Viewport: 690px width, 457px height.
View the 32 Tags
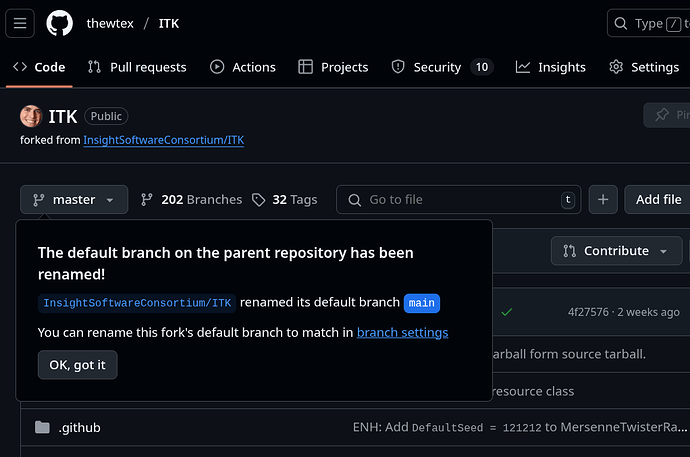(285, 200)
